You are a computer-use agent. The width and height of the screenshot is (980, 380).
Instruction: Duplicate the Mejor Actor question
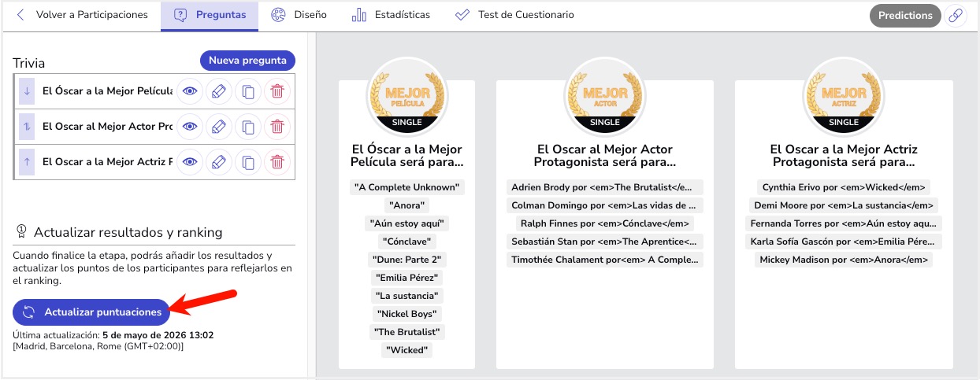click(248, 127)
